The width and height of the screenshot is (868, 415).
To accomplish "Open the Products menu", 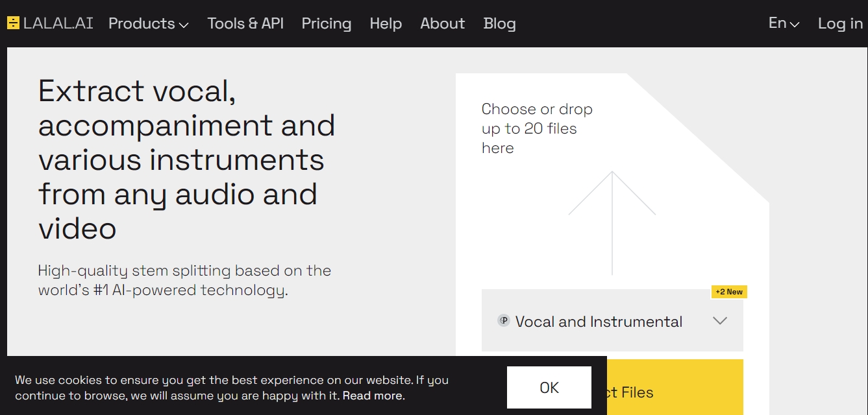I will click(142, 24).
